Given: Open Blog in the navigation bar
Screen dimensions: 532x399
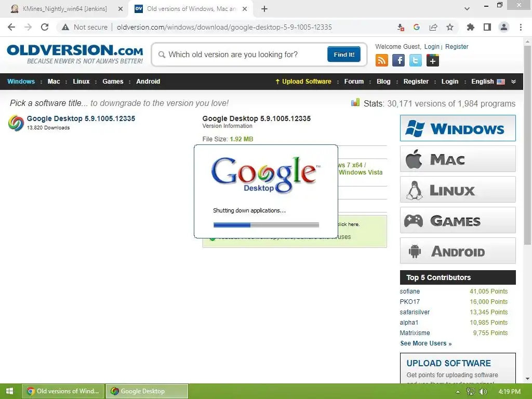Looking at the screenshot, I should tap(383, 82).
